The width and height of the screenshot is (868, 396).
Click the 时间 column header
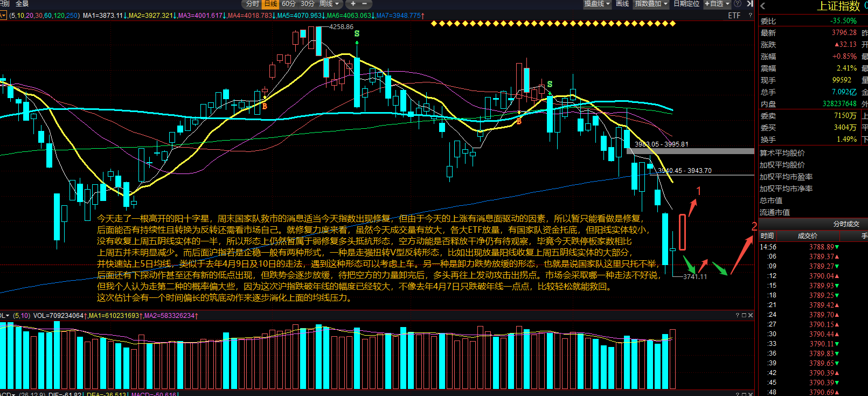coord(767,236)
